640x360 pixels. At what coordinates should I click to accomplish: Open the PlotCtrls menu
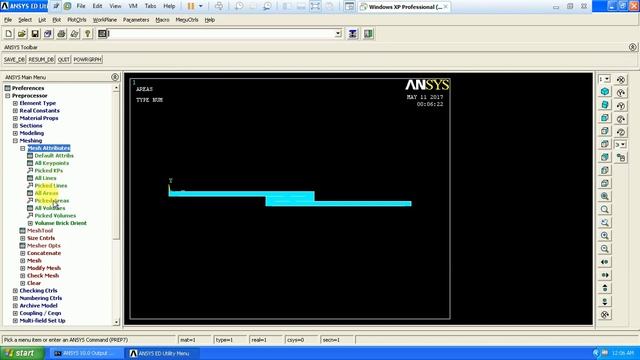[x=77, y=20]
